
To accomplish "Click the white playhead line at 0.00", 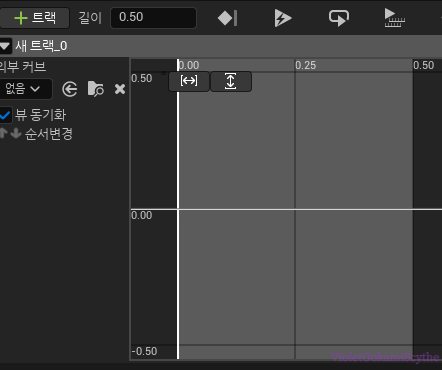I will (x=178, y=209).
